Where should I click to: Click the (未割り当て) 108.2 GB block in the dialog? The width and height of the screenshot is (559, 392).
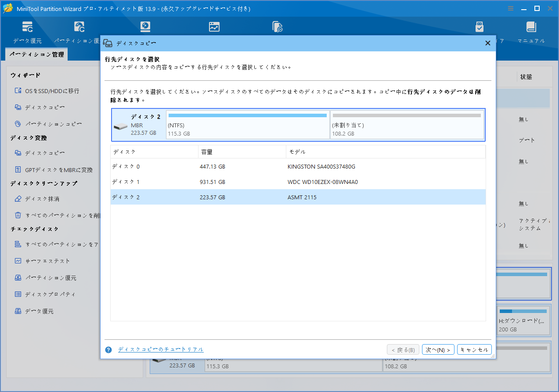click(407, 125)
